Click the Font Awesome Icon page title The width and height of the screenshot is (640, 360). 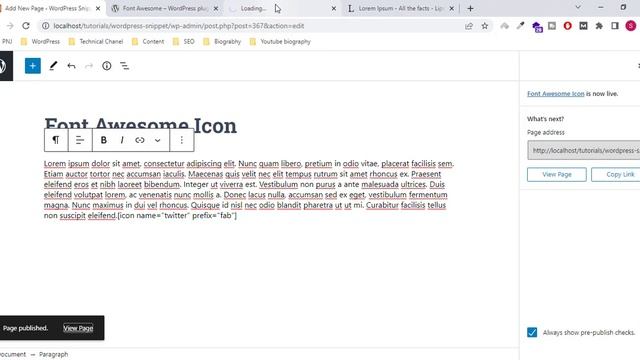tap(140, 125)
